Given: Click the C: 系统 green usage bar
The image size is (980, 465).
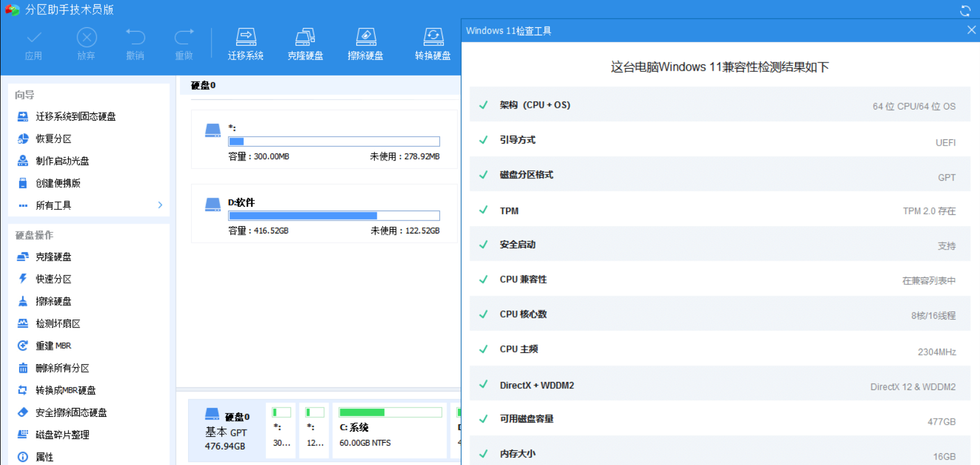Looking at the screenshot, I should 390,412.
